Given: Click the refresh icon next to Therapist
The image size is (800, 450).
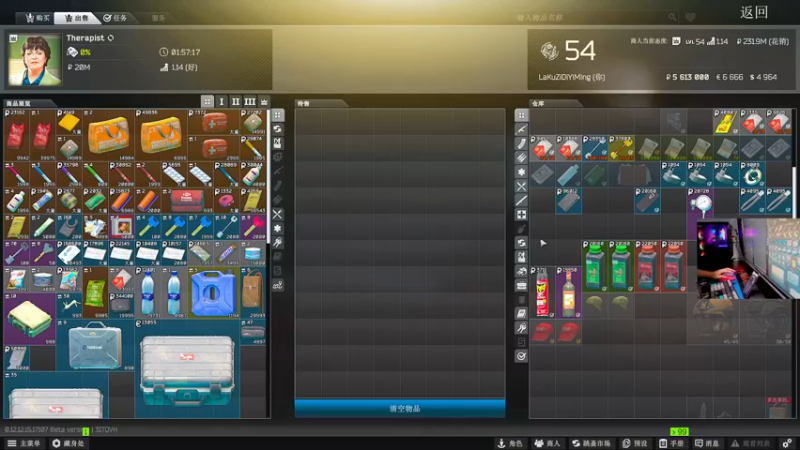Looking at the screenshot, I should tap(111, 38).
